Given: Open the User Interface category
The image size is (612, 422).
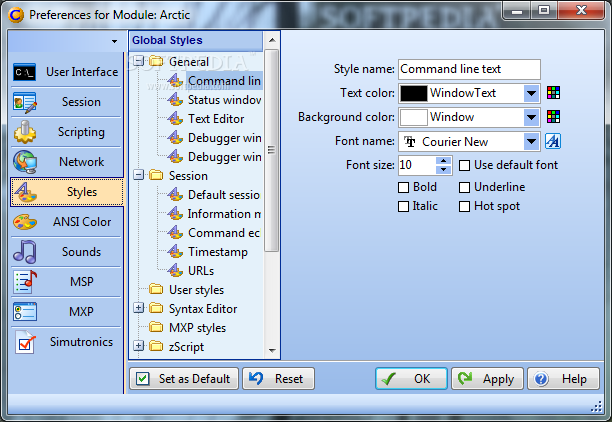Looking at the screenshot, I should click(x=67, y=72).
